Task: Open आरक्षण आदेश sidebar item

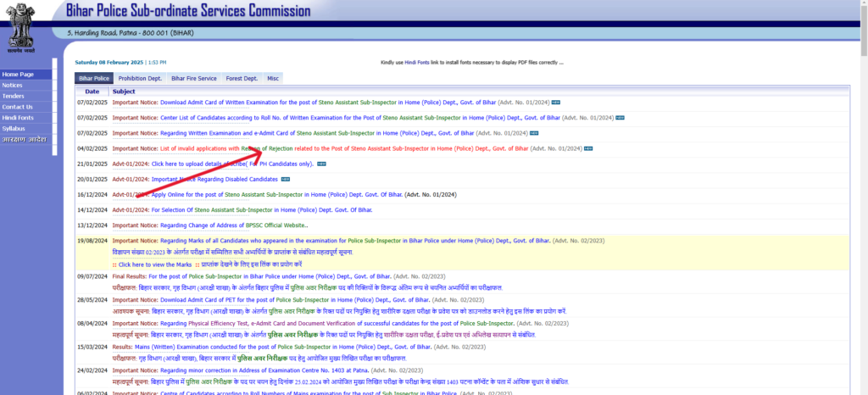Action: click(26, 139)
